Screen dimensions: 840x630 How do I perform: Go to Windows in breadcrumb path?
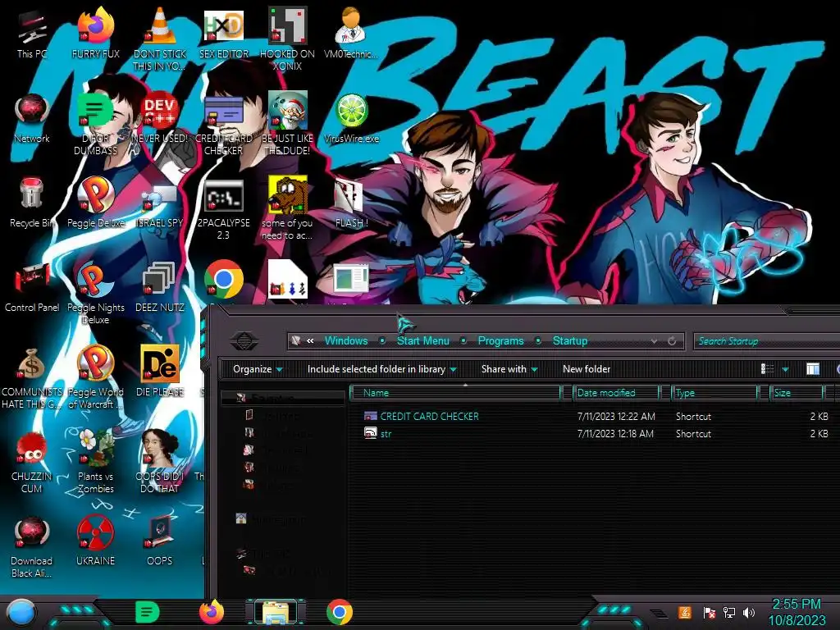(x=346, y=340)
